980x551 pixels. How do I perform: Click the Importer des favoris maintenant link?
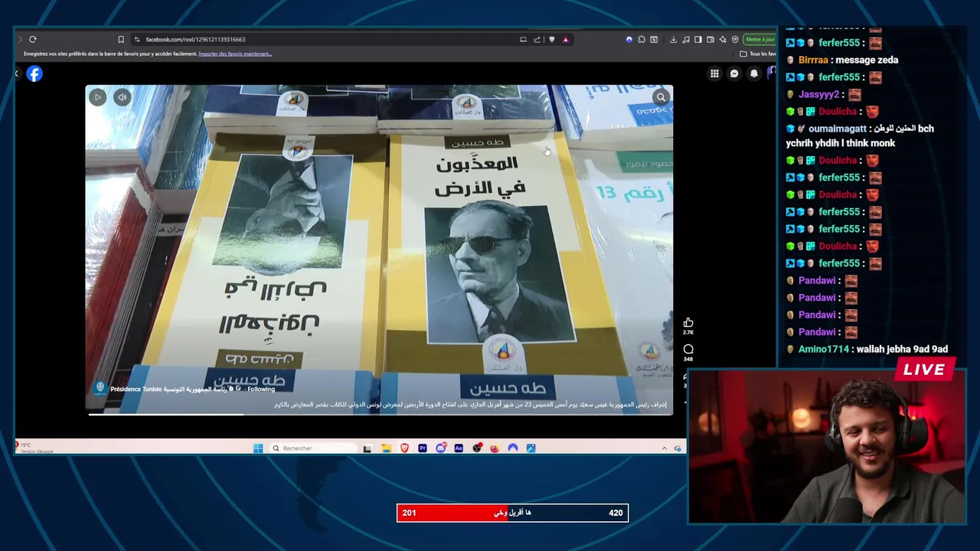click(235, 54)
